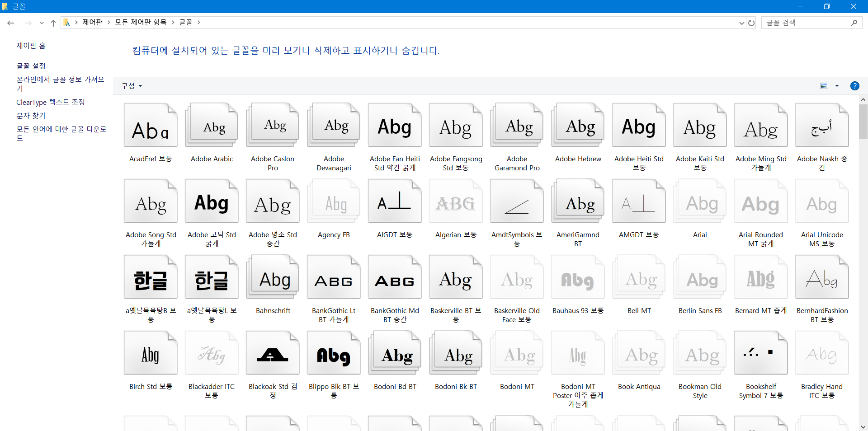
Task: Click the search magnifier icon
Action: (854, 23)
